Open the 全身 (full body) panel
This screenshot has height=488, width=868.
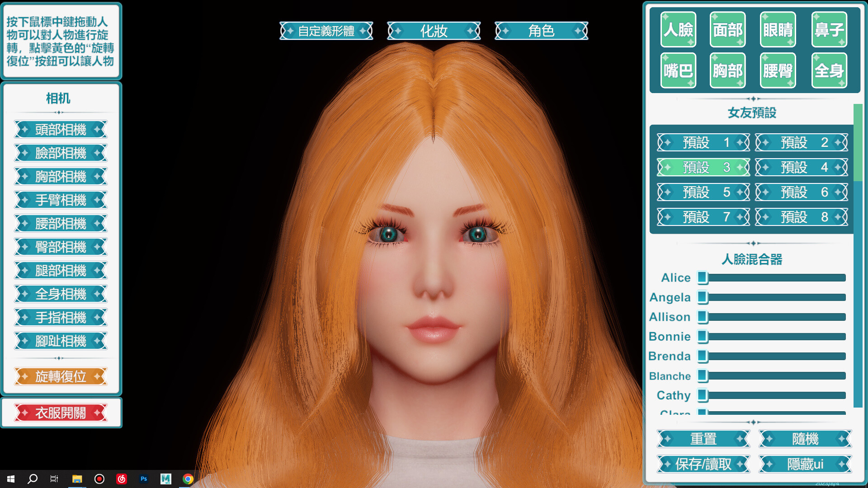(829, 70)
